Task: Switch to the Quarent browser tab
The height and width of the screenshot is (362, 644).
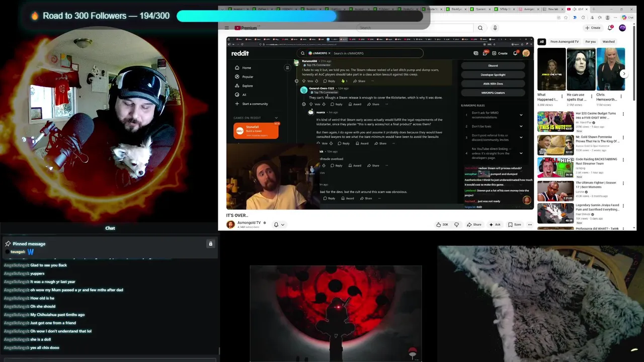Action: (481, 9)
